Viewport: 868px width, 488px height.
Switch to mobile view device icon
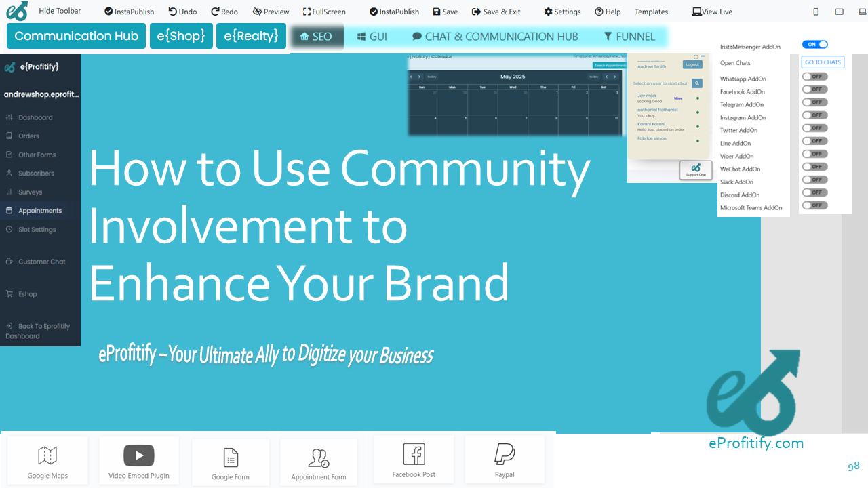816,12
